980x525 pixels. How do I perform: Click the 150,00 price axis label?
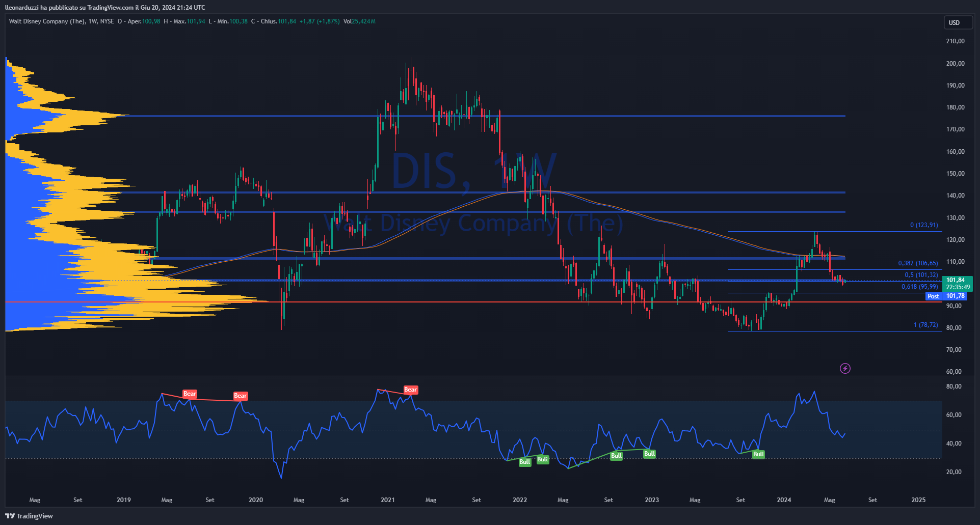(x=956, y=174)
